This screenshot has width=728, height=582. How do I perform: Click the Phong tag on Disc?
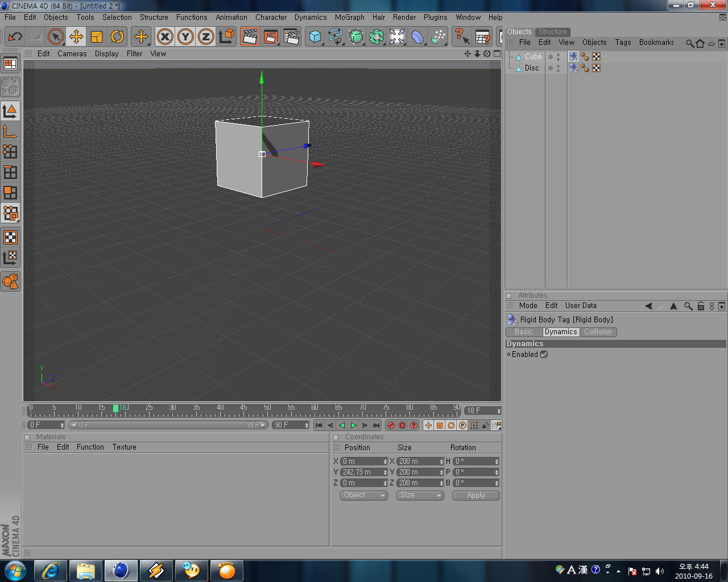click(x=585, y=68)
